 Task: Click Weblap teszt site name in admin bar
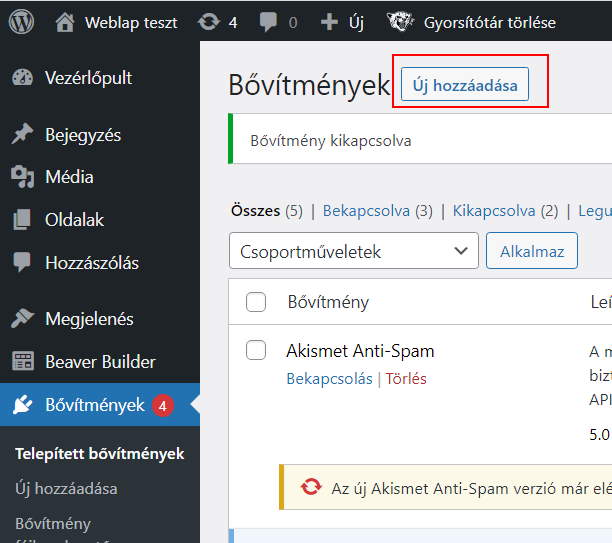coord(131,22)
